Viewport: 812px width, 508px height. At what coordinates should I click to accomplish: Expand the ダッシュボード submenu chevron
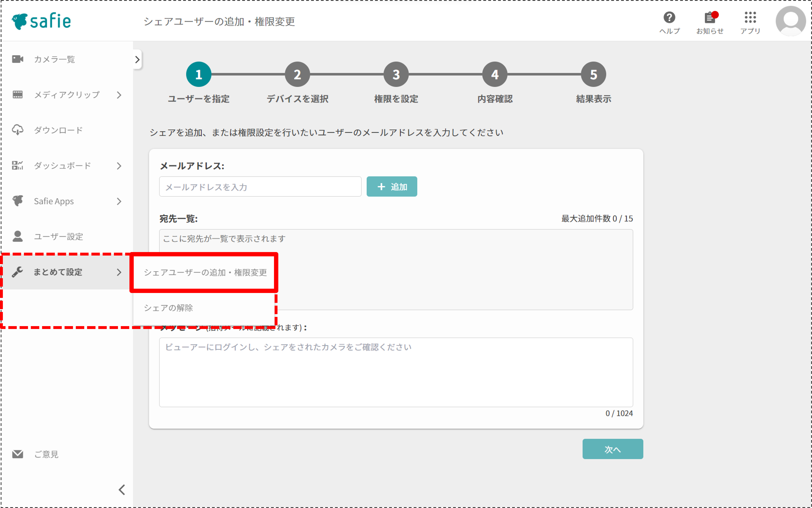pos(119,166)
